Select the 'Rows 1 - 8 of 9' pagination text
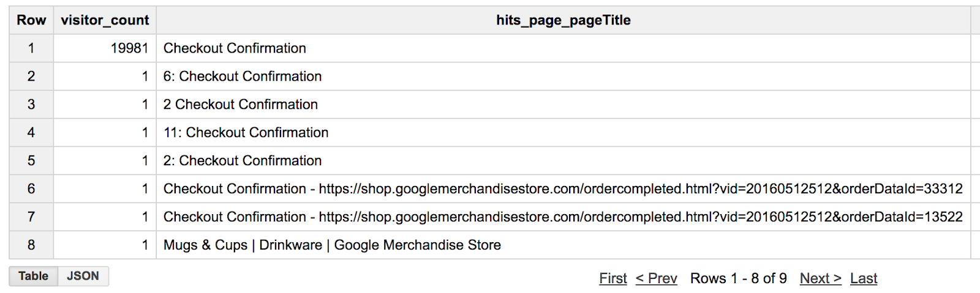This screenshot has height=293, width=980. click(x=738, y=278)
